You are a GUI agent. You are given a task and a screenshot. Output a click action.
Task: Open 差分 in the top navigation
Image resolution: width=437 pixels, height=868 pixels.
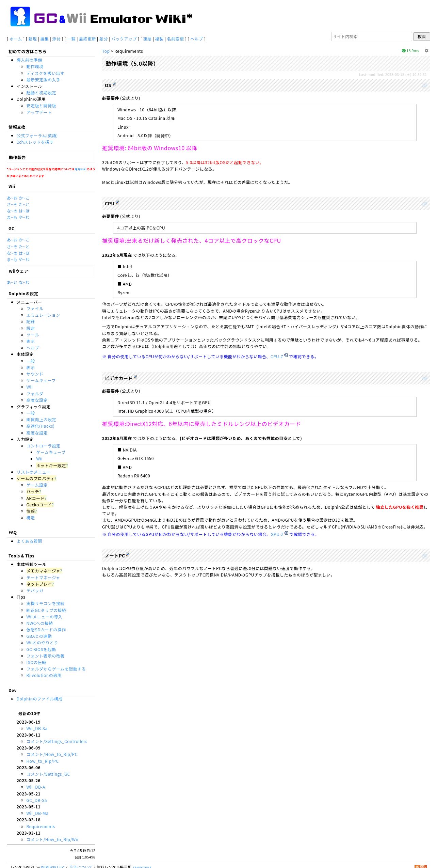103,39
